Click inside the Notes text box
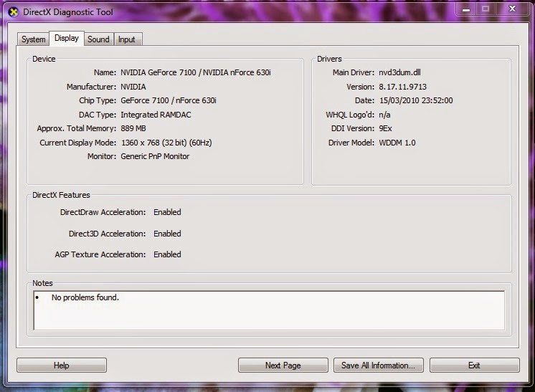The image size is (535, 392). [x=269, y=310]
